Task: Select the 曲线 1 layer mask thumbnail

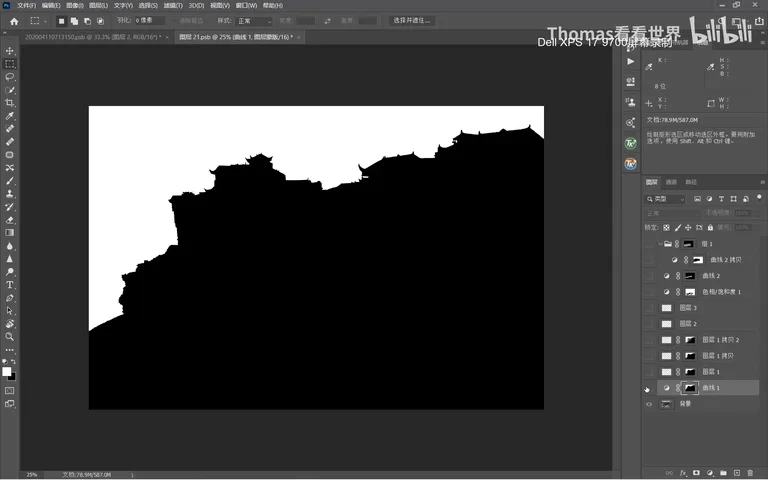Action: click(690, 388)
